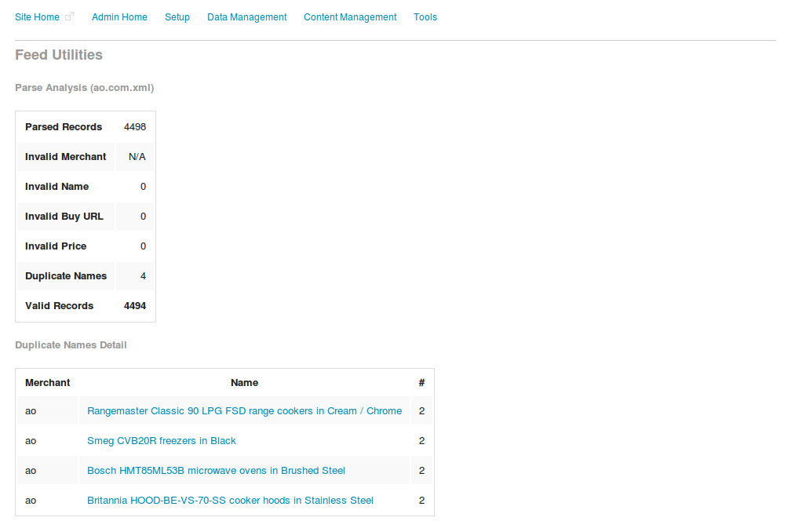
Task: Select the Invalid Merchant value N/A
Action: (137, 157)
